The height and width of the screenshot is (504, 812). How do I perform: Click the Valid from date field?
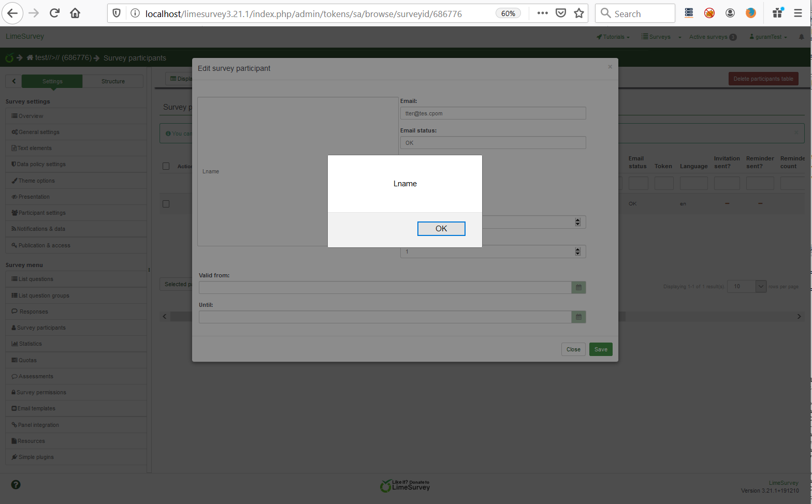coord(385,288)
